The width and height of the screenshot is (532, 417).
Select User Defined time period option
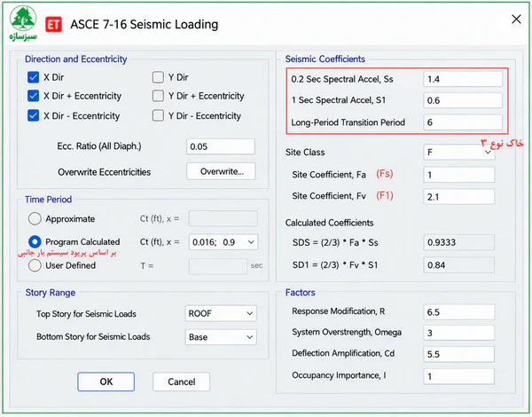point(35,265)
